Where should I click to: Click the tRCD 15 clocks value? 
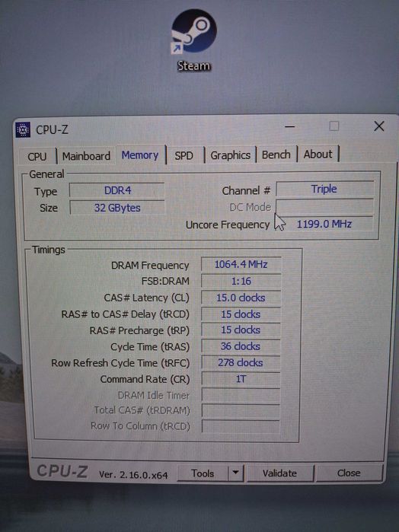tap(241, 314)
